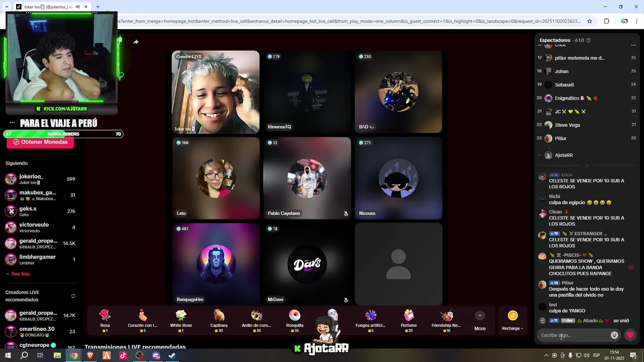Screen dimensions: 644x362
Task: Choose the Anillo de corazón gift
Action: [257, 320]
